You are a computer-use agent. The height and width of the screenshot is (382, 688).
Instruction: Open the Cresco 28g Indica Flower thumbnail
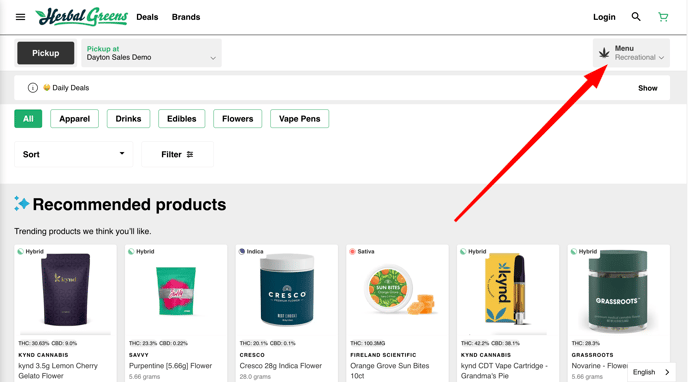[287, 289]
